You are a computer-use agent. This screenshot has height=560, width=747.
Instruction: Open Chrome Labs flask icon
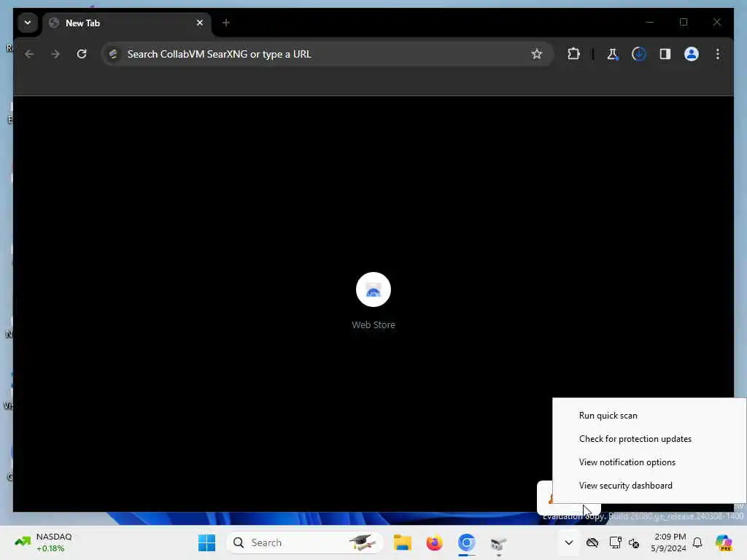tap(612, 54)
